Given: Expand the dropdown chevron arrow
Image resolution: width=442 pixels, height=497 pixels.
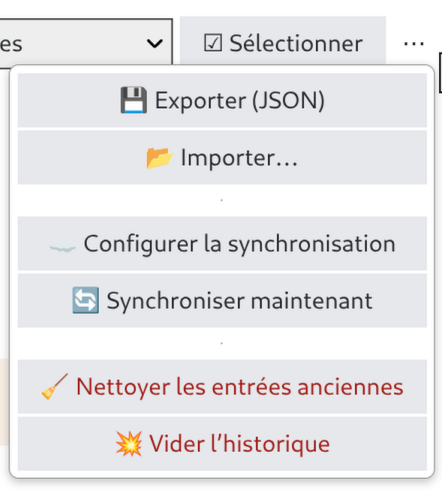Looking at the screenshot, I should pyautogui.click(x=155, y=43).
